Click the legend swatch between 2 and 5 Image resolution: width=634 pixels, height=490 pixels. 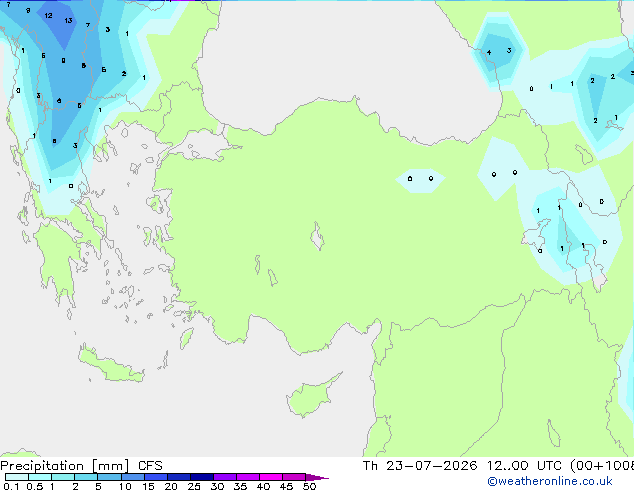[x=86, y=477]
